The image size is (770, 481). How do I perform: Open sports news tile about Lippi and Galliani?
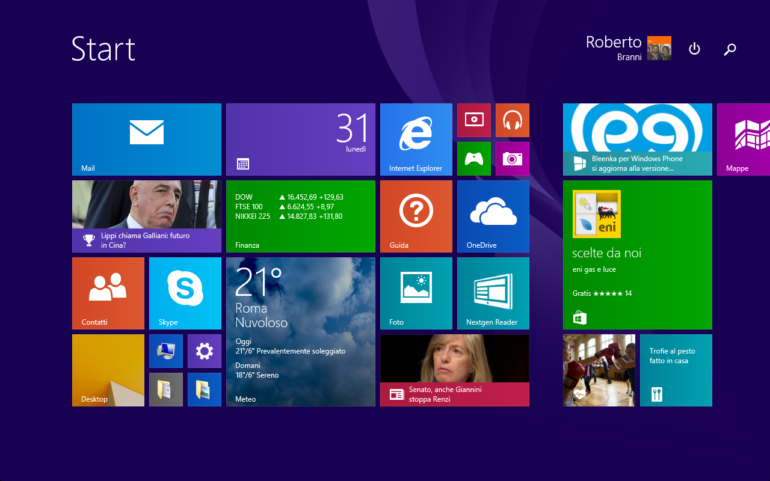(146, 216)
